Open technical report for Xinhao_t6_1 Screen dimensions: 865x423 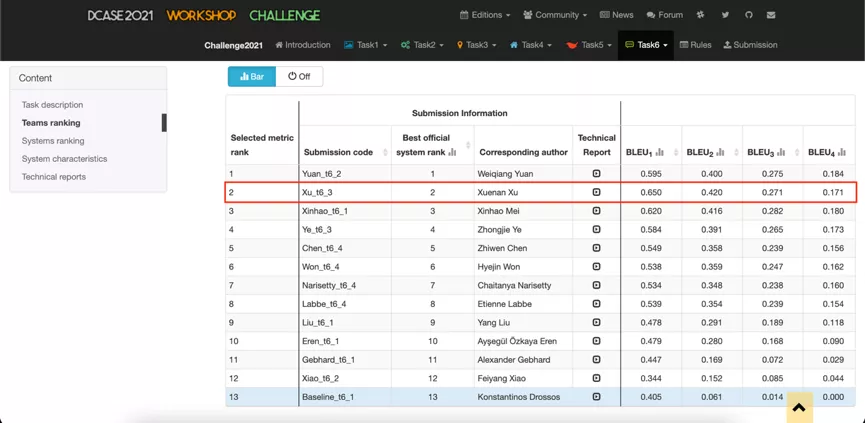click(596, 211)
